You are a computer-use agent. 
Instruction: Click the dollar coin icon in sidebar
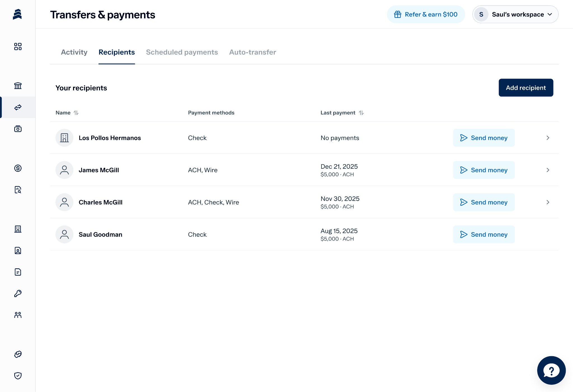[18, 168]
